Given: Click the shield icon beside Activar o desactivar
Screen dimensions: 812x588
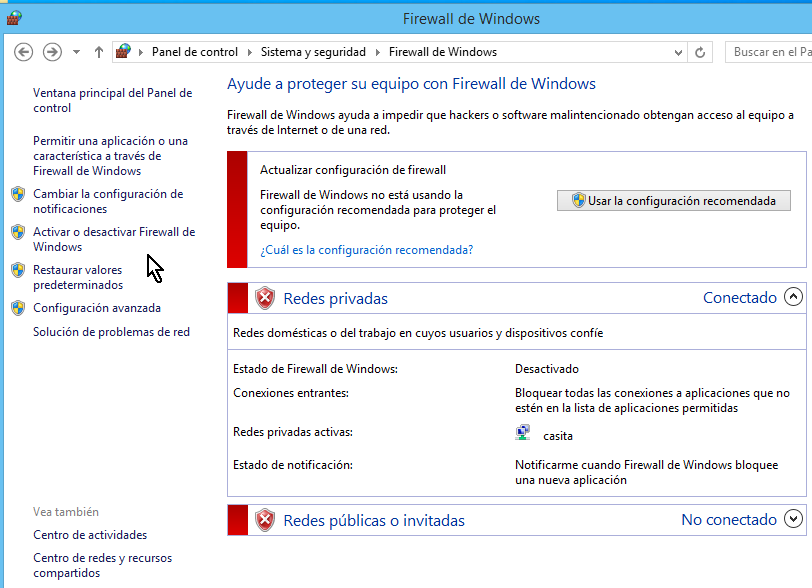Looking at the screenshot, I should point(18,232).
